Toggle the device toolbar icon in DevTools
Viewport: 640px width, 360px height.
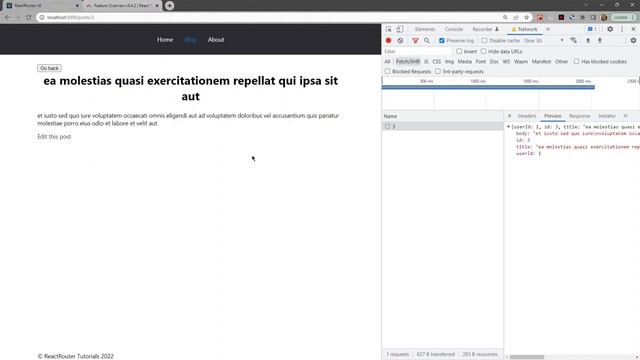pyautogui.click(x=400, y=29)
